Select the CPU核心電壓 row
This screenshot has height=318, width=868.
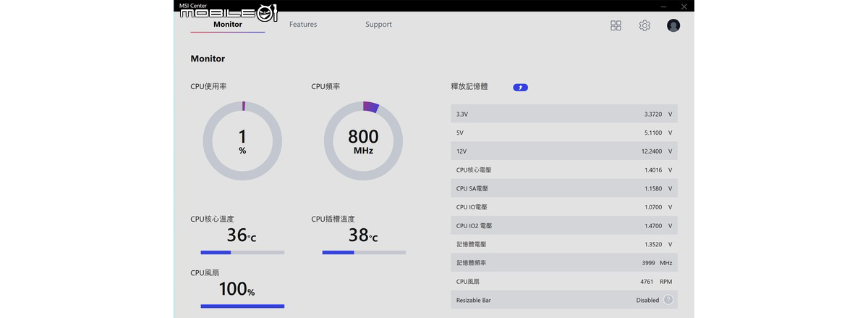point(564,170)
